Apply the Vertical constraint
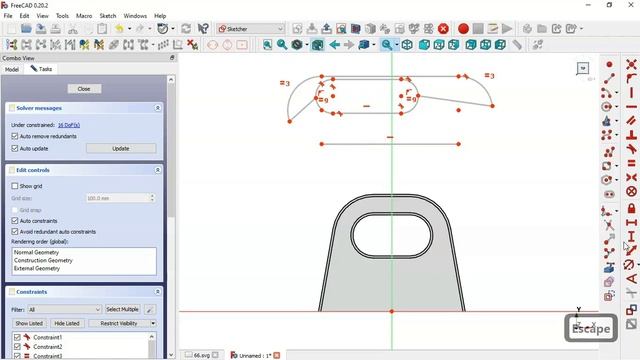This screenshot has width=640, height=360. click(x=631, y=93)
